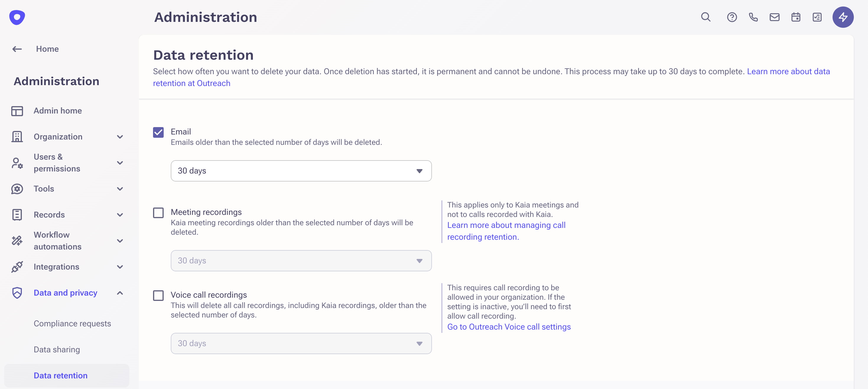The width and height of the screenshot is (868, 389).
Task: Click the help question mark icon
Action: click(x=732, y=17)
